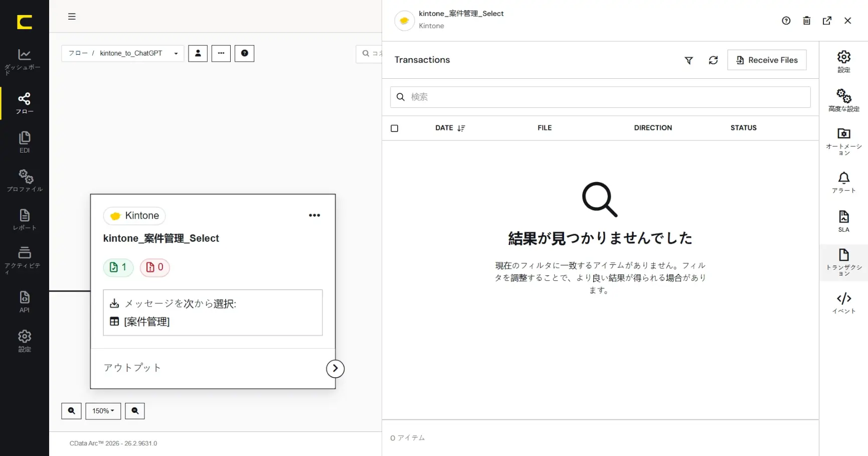Click the trash delete connector icon
The height and width of the screenshot is (456, 868).
(807, 21)
